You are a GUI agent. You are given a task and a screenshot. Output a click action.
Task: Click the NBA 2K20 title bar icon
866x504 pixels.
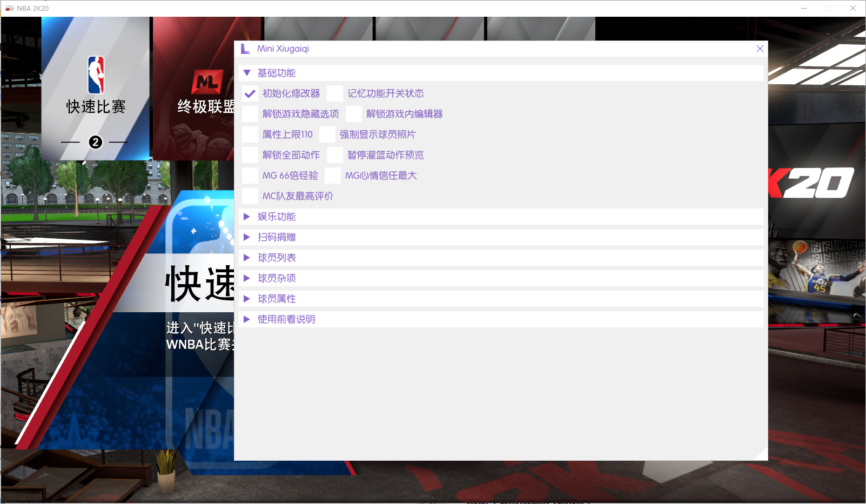pyautogui.click(x=9, y=8)
